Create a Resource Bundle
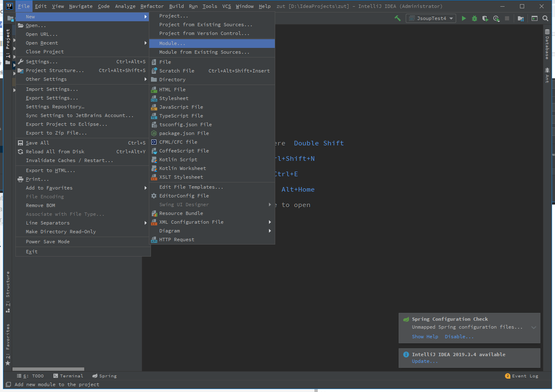 [x=212, y=213]
